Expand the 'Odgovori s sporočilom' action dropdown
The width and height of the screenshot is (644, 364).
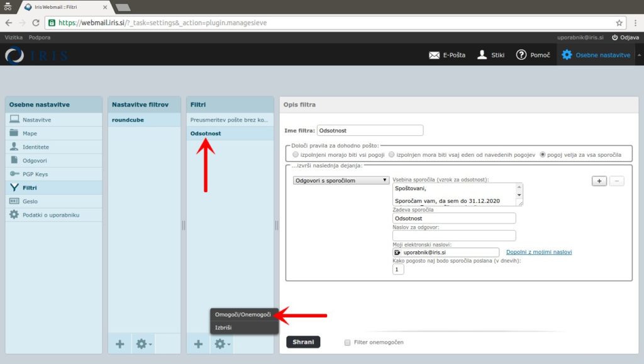click(x=341, y=180)
